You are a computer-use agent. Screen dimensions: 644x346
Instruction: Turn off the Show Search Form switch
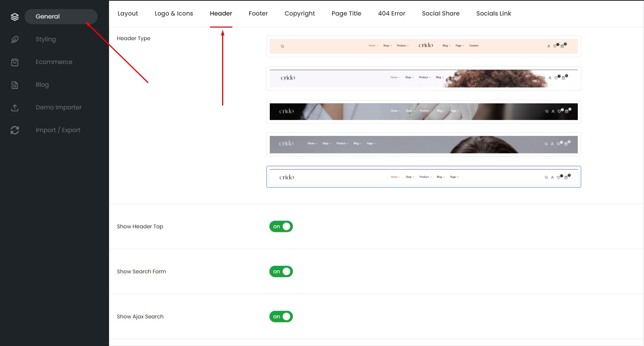click(281, 271)
